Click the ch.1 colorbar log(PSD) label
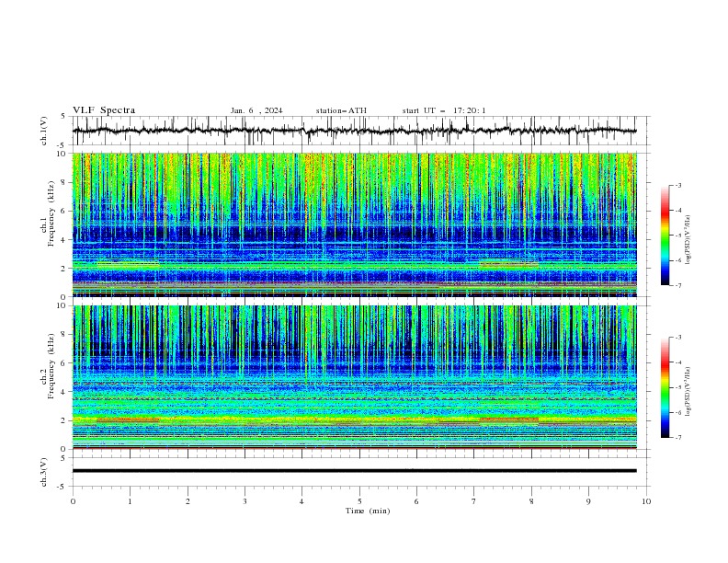This screenshot has height=563, width=728. click(688, 240)
